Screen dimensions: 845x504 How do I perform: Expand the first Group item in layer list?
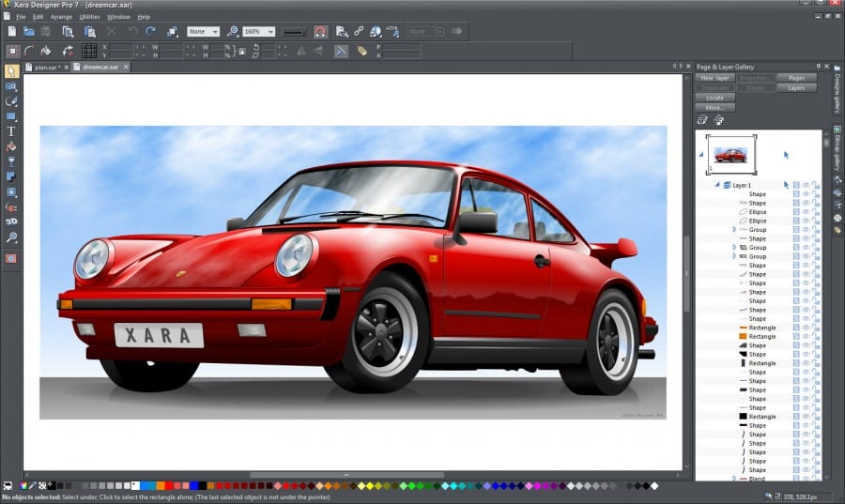pos(734,230)
